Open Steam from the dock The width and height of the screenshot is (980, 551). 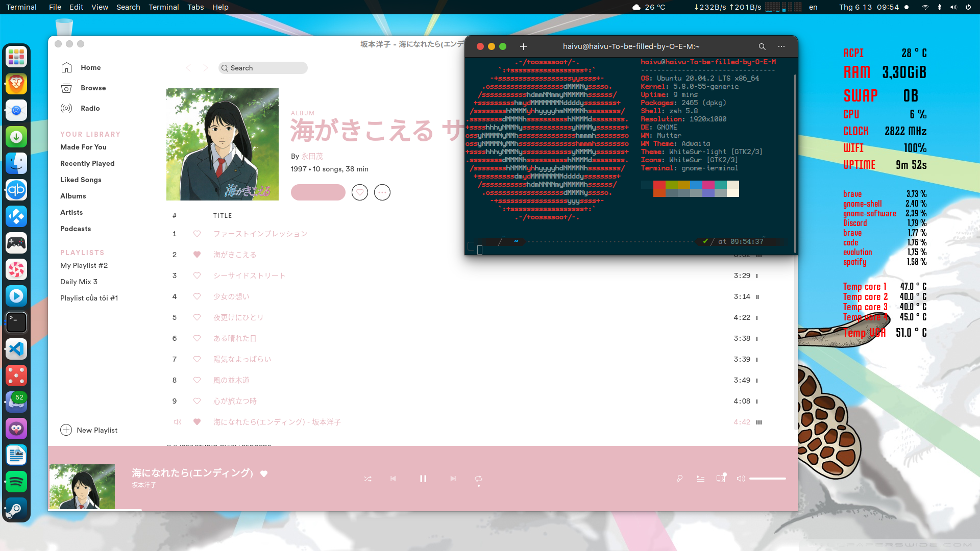pos(16,508)
